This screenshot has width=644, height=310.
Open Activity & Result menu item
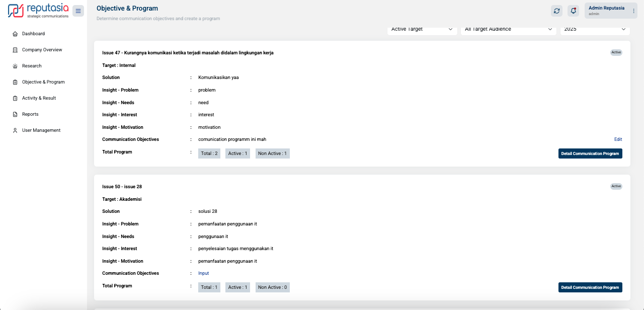(x=39, y=98)
